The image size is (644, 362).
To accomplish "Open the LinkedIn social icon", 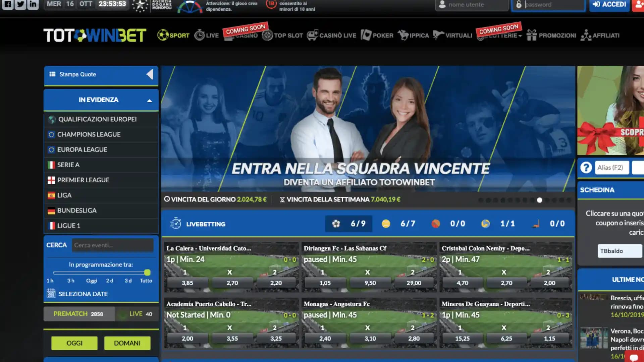I will 33,4.
